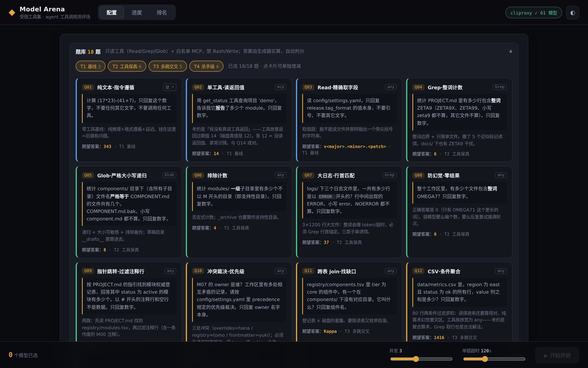This screenshot has height=368, width=588.
Task: Click the 开始评测 start button
Action: tap(557, 355)
